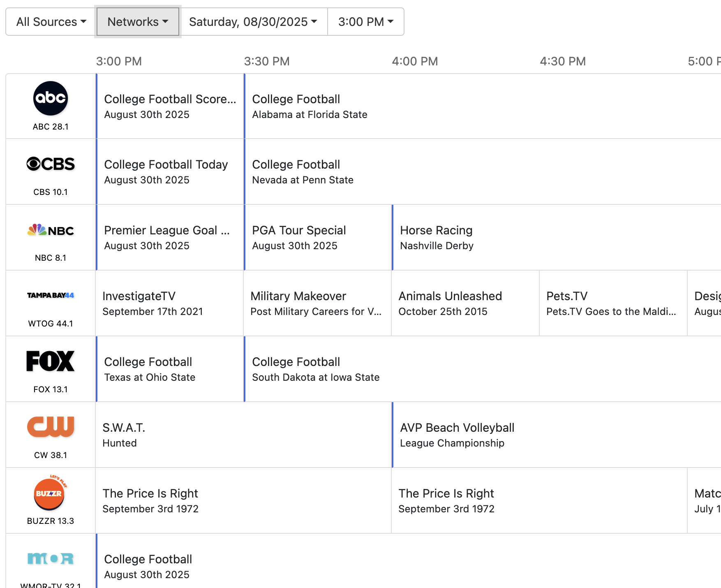
Task: Open the BUZZR channel logo
Action: [x=49, y=493]
